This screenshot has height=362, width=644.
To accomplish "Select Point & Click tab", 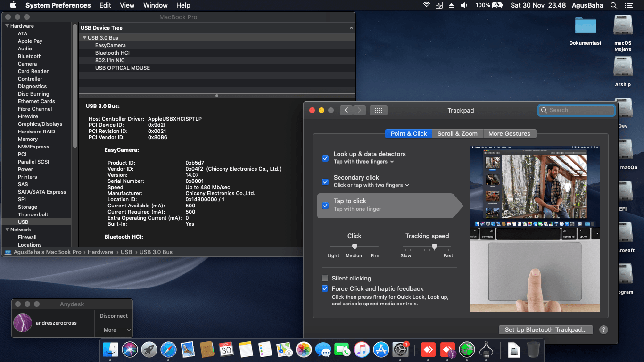I will [409, 133].
